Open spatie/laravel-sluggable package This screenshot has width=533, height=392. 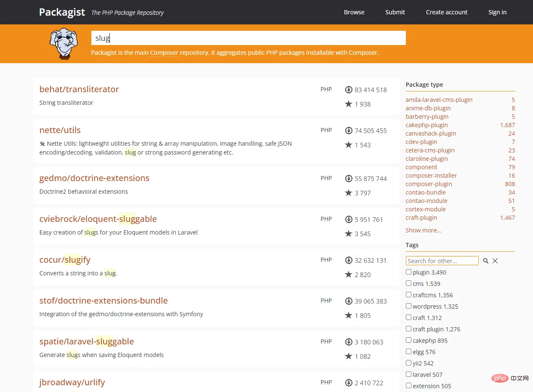87,341
